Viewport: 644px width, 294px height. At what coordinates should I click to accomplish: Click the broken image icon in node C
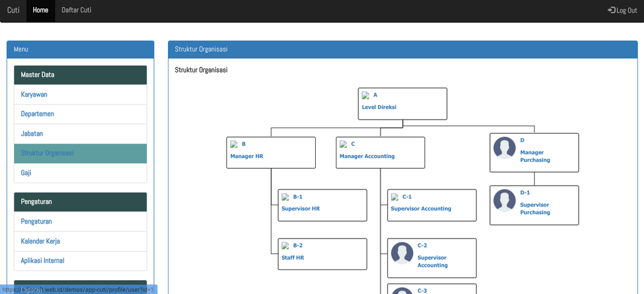(343, 145)
